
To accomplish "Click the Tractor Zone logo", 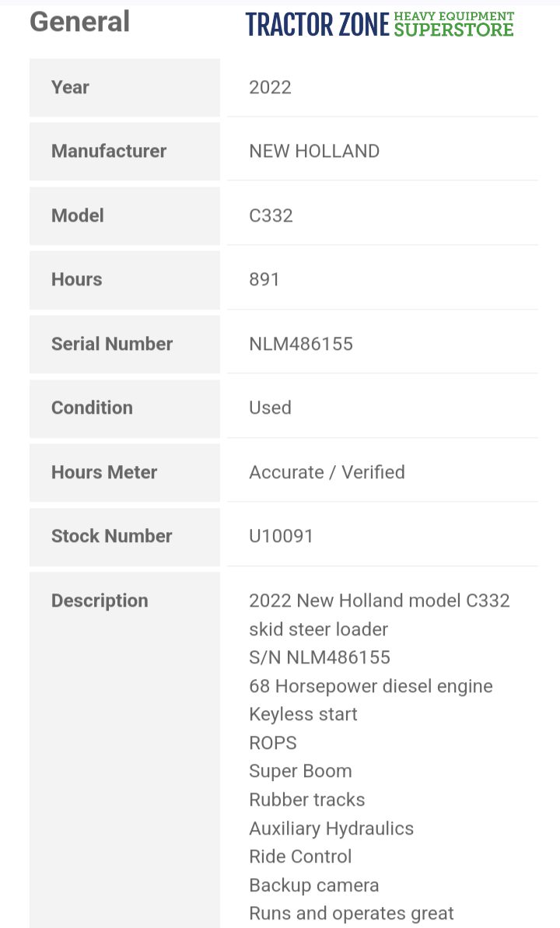I will tap(380, 25).
